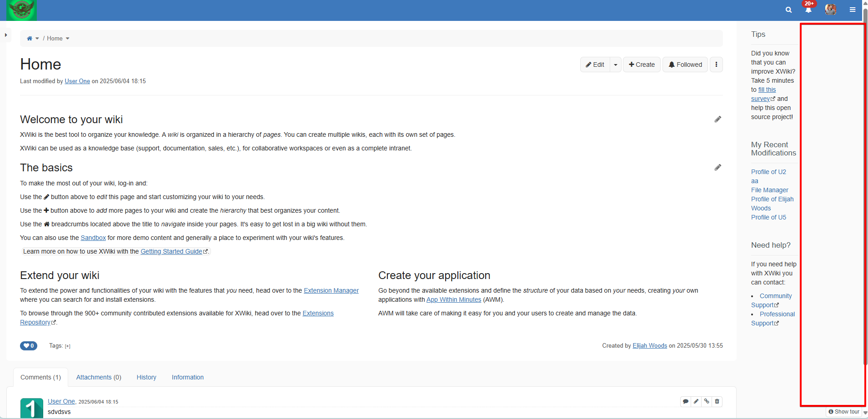The width and height of the screenshot is (868, 419).
Task: Open the Sandbox link
Action: pos(93,238)
